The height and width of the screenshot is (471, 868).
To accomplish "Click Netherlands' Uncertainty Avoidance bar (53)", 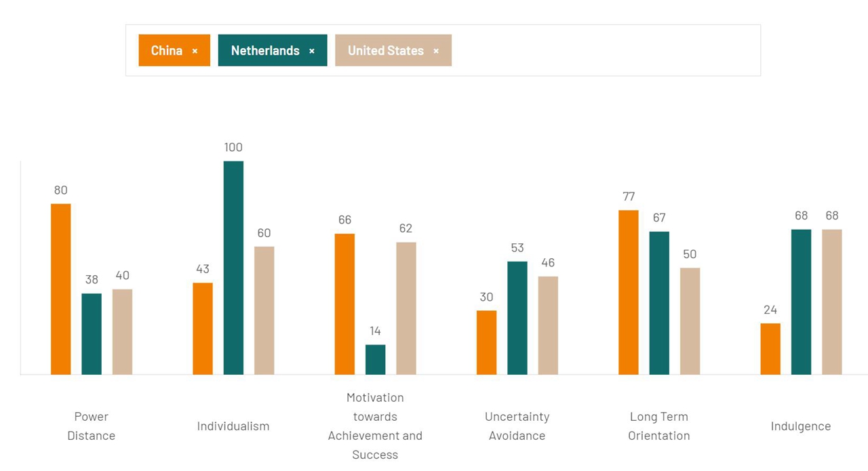I will [x=517, y=318].
